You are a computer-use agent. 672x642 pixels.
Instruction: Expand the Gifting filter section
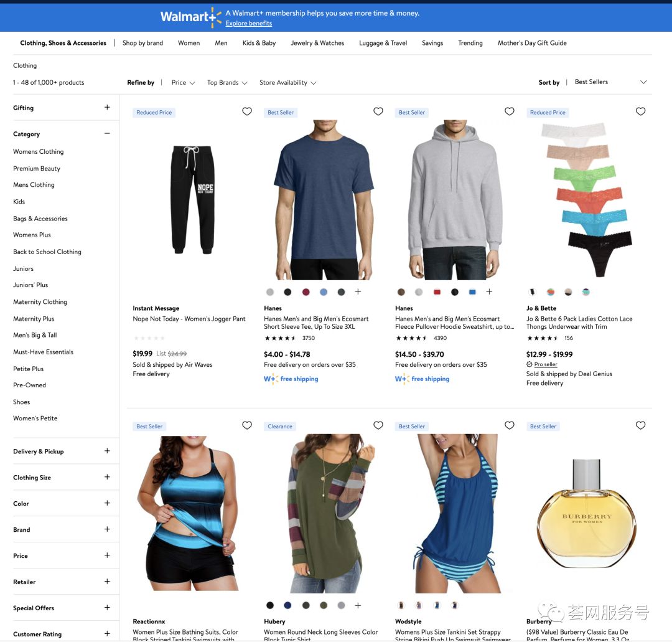107,107
